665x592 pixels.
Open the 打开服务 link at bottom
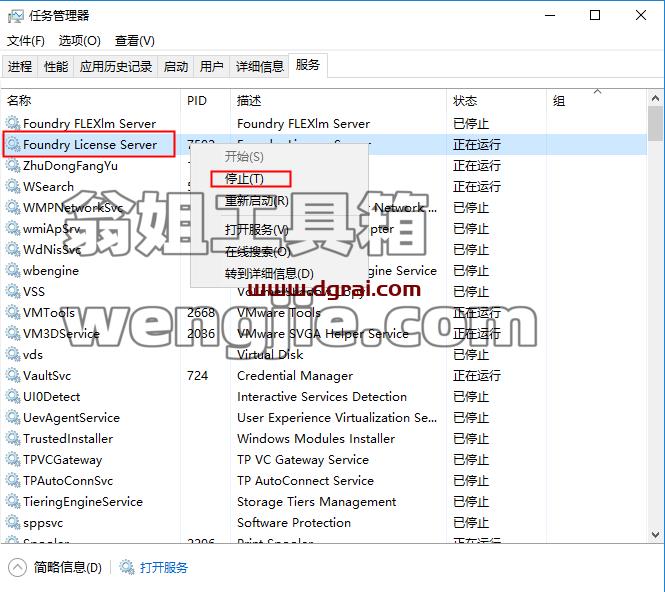coord(164,567)
